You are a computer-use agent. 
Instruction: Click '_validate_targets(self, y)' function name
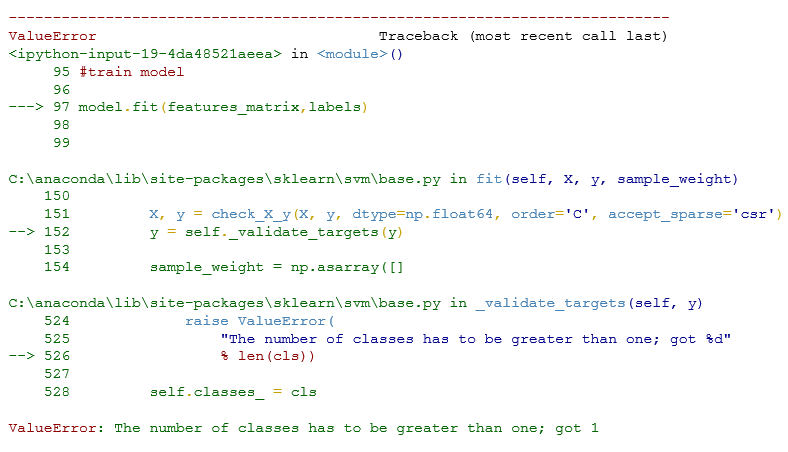coord(589,303)
